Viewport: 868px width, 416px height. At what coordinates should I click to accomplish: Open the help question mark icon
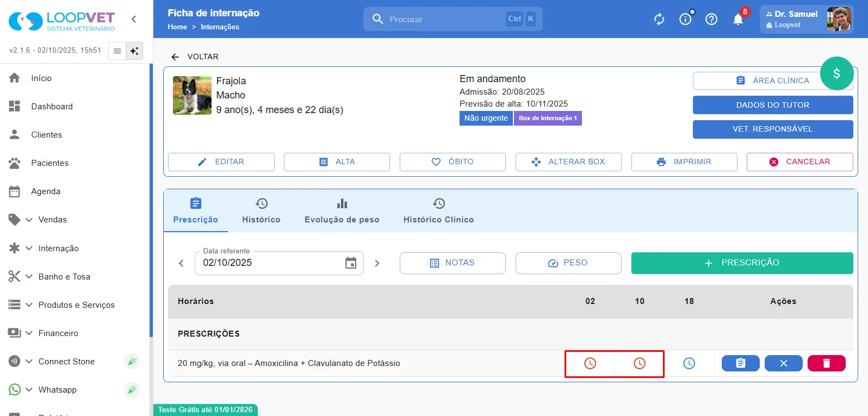(x=711, y=20)
